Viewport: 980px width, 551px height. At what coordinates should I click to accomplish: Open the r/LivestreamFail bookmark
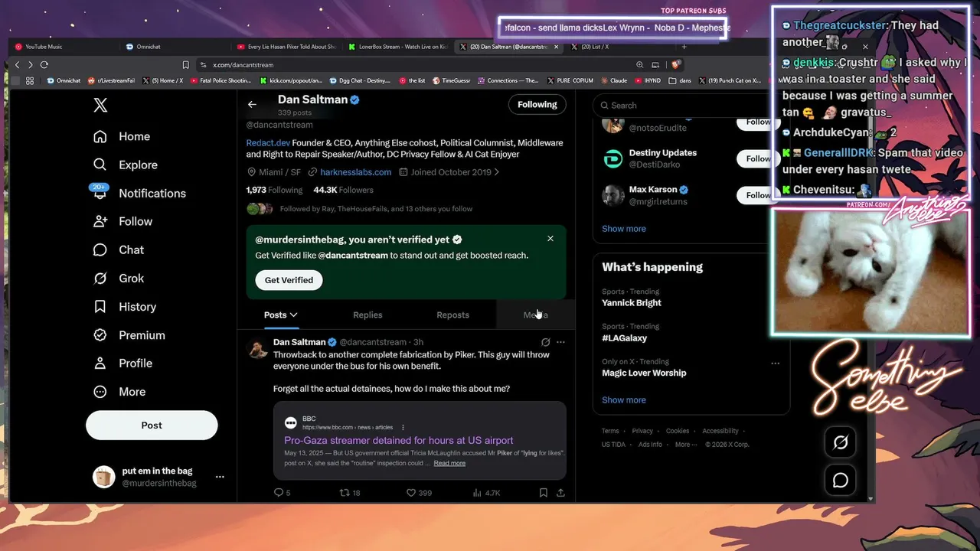(112, 80)
